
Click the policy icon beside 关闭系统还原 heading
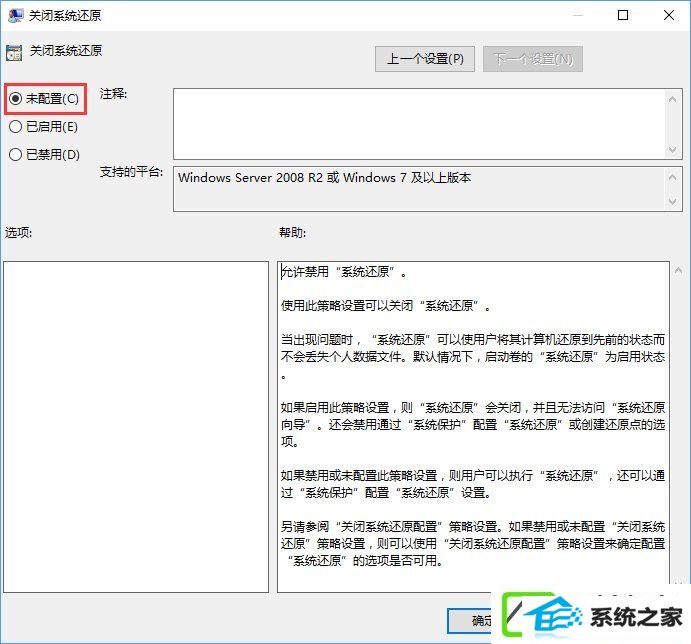pyautogui.click(x=14, y=52)
